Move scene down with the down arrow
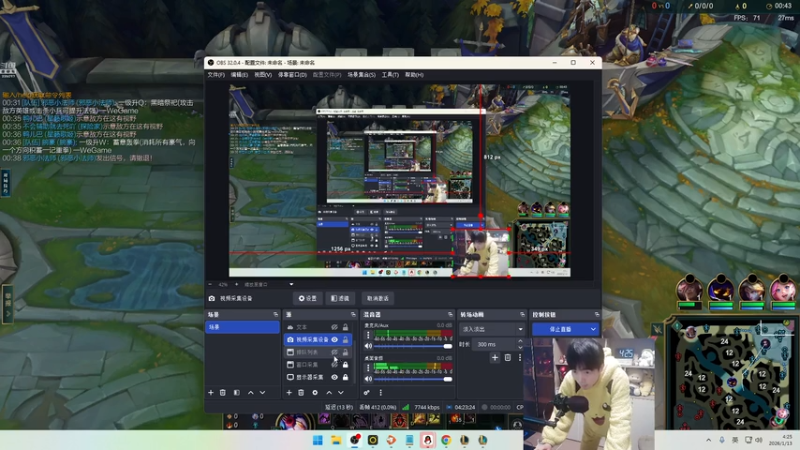This screenshot has height=450, width=800. [262, 392]
